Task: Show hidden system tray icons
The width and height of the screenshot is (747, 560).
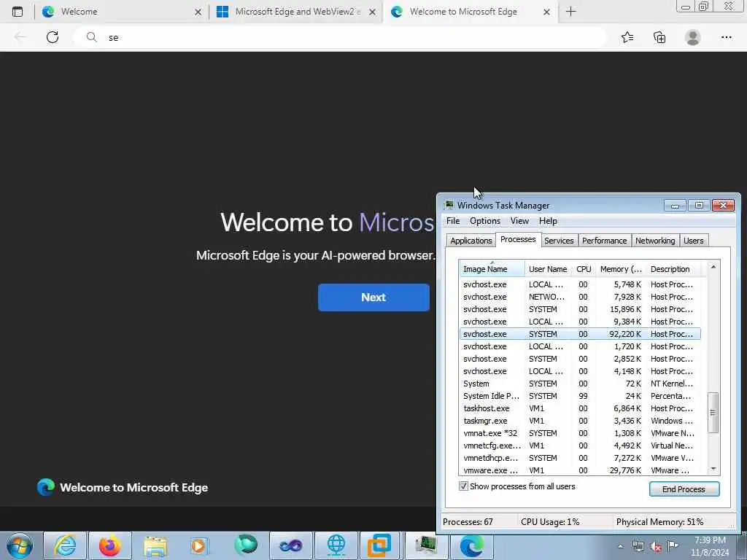Action: point(620,546)
